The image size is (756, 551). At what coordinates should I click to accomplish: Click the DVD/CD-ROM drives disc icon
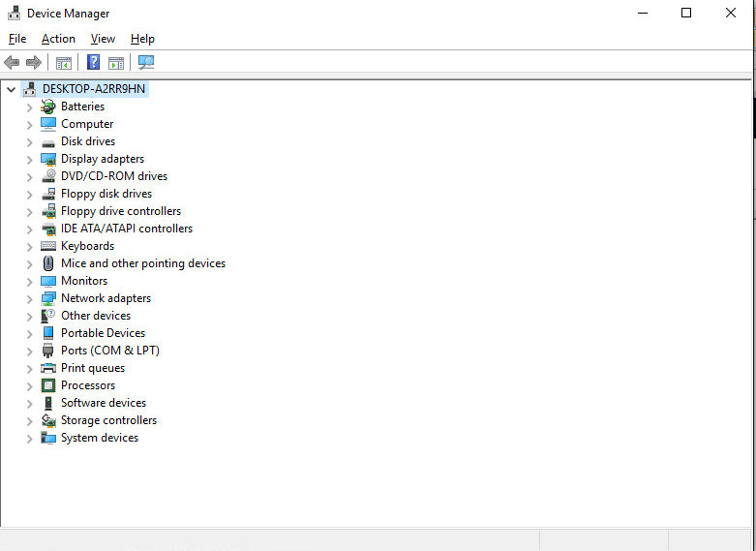click(x=48, y=176)
